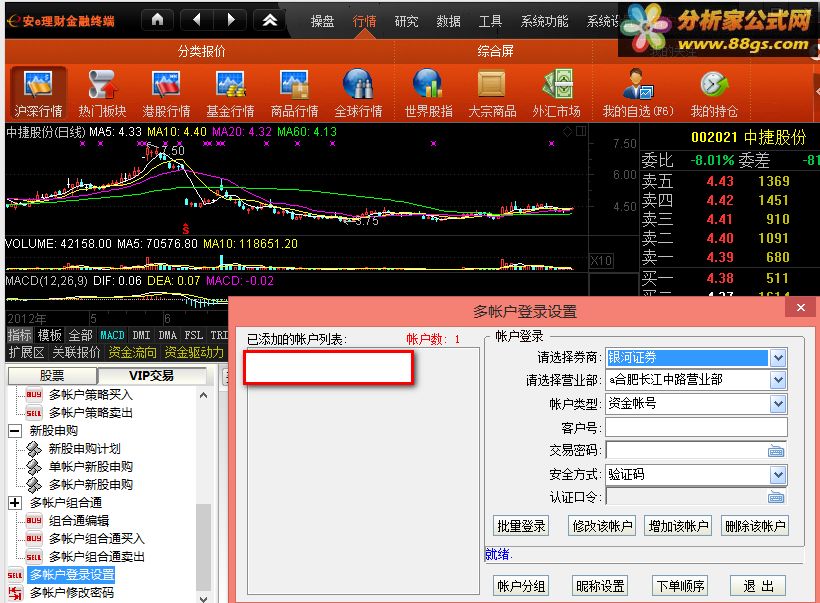The width and height of the screenshot is (820, 603).
Task: Select DMA indicator tab
Action: click(167, 335)
